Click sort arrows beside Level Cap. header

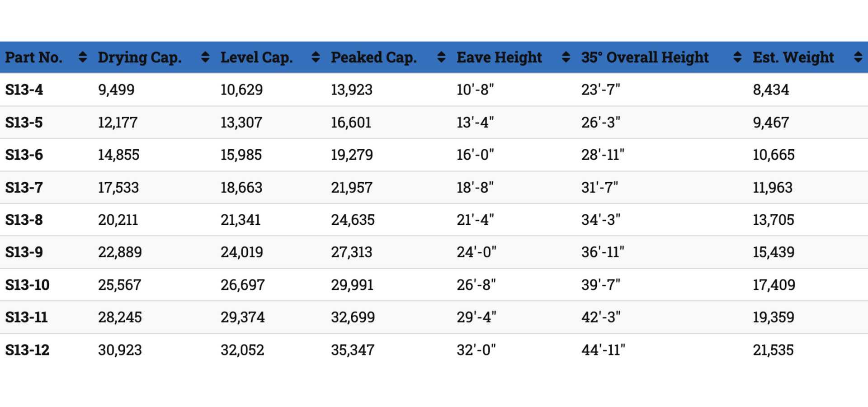pos(316,57)
